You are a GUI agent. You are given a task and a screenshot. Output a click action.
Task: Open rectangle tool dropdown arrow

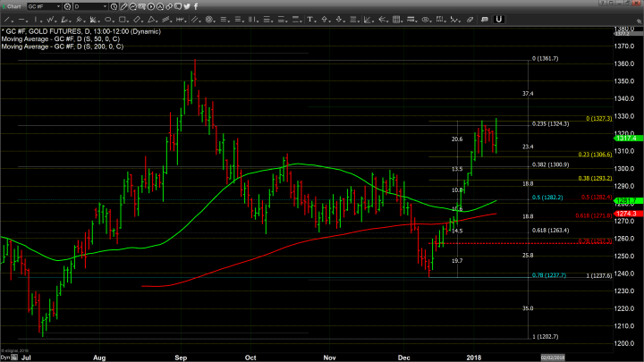(128, 21)
